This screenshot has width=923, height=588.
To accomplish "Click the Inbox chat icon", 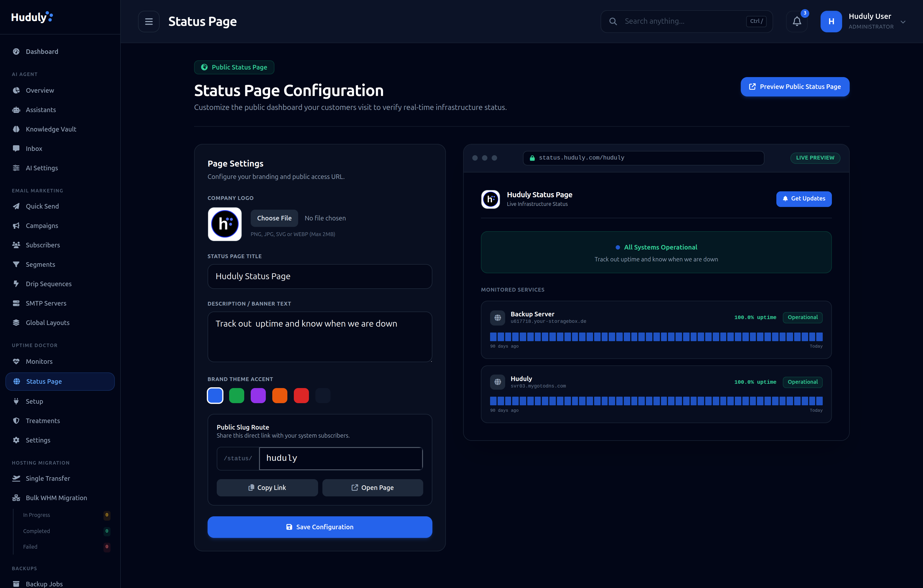I will tap(16, 149).
